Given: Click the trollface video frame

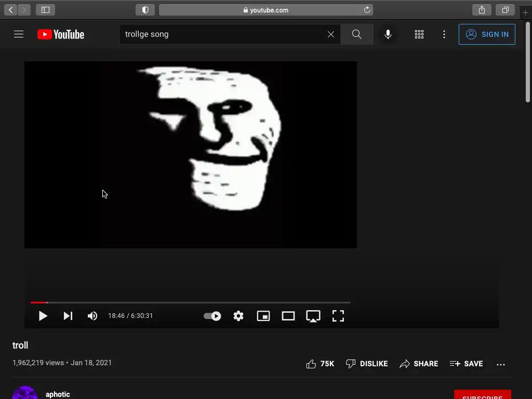Looking at the screenshot, I should coord(190,154).
